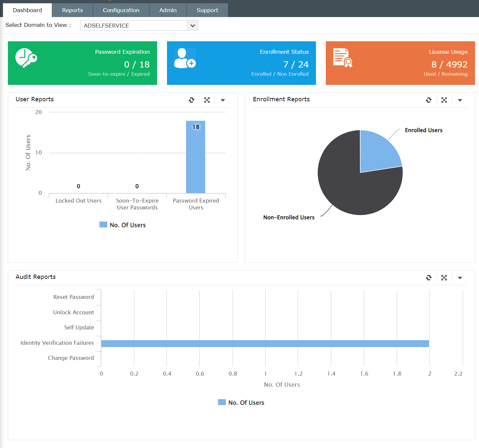Refresh the Enrollment Reports chart

click(429, 100)
